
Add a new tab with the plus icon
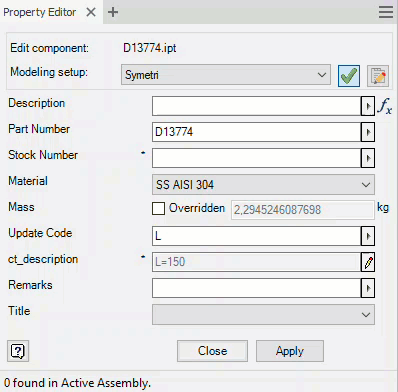click(x=113, y=12)
